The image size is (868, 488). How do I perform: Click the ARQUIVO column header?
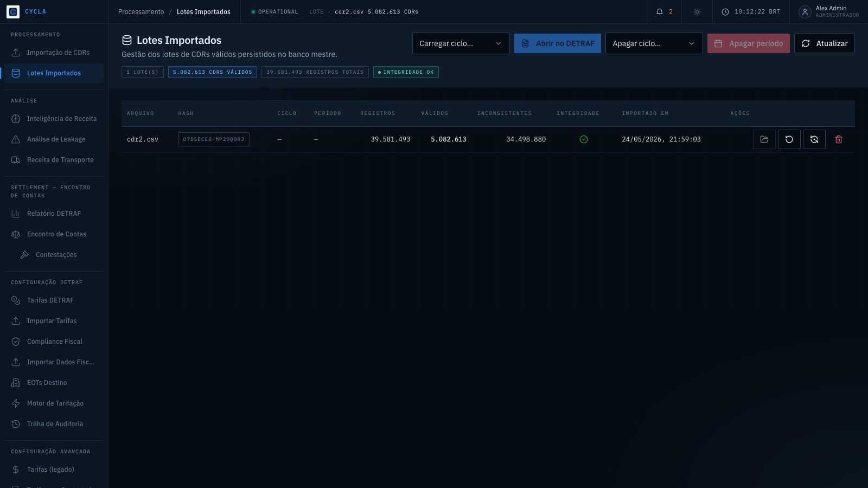(x=141, y=113)
